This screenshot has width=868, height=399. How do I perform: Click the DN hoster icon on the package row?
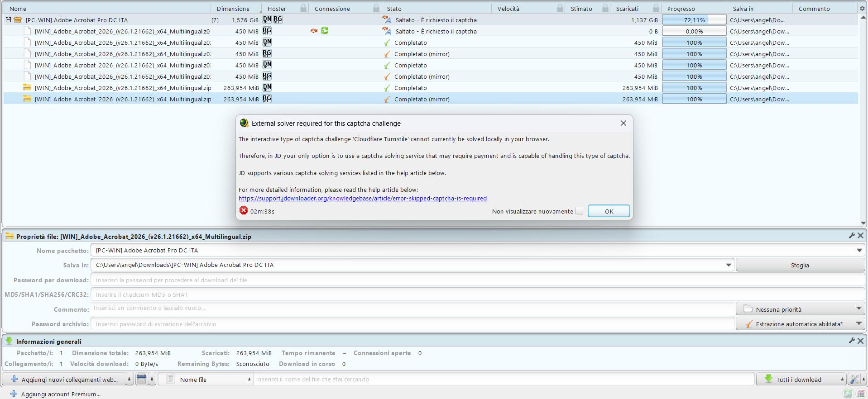coord(267,19)
